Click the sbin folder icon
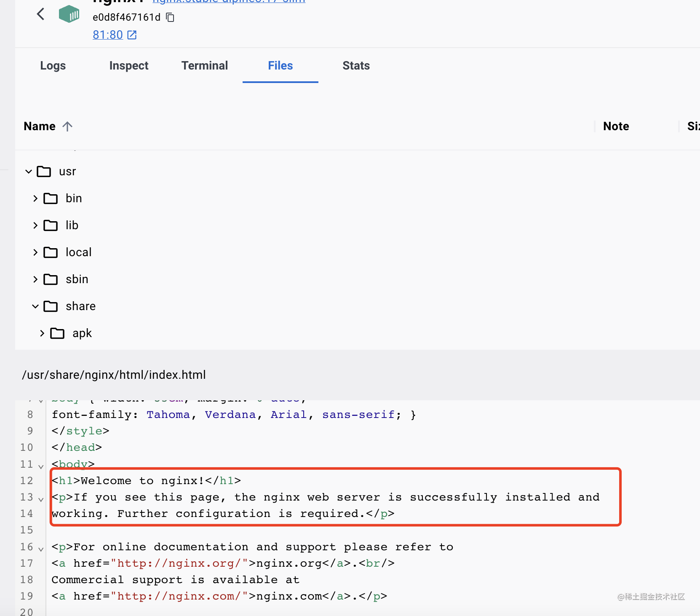Screen dimensions: 700x616 (x=51, y=279)
